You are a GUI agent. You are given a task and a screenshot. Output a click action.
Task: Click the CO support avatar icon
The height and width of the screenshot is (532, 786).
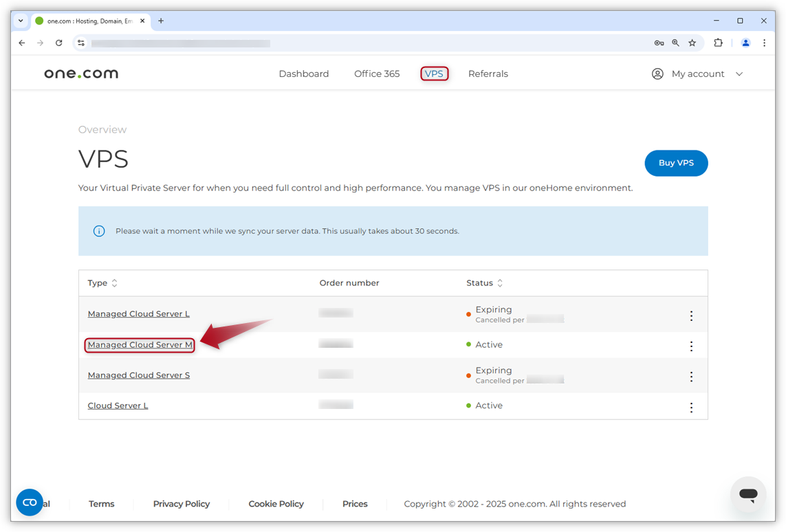(30, 502)
